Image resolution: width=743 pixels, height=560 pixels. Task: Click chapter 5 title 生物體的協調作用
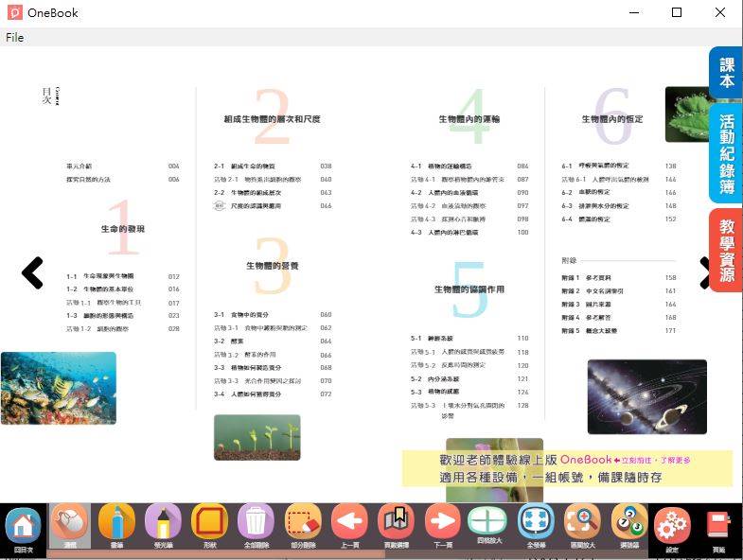(469, 289)
